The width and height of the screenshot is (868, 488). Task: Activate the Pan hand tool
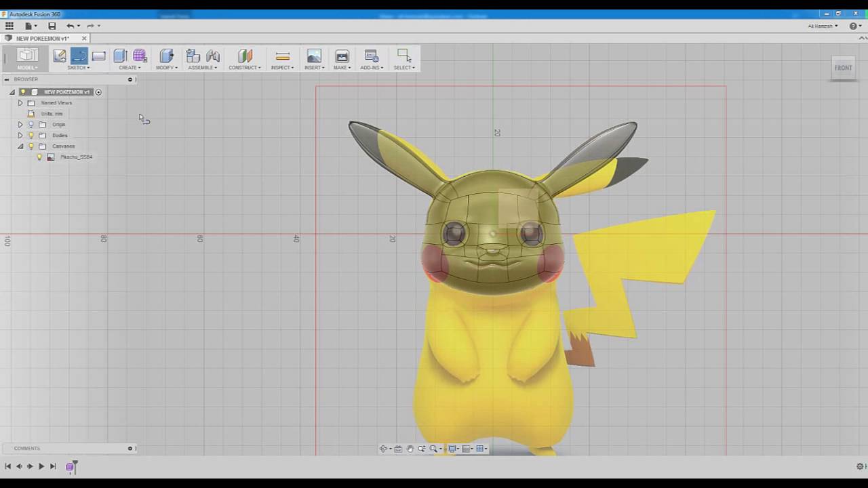click(x=410, y=449)
